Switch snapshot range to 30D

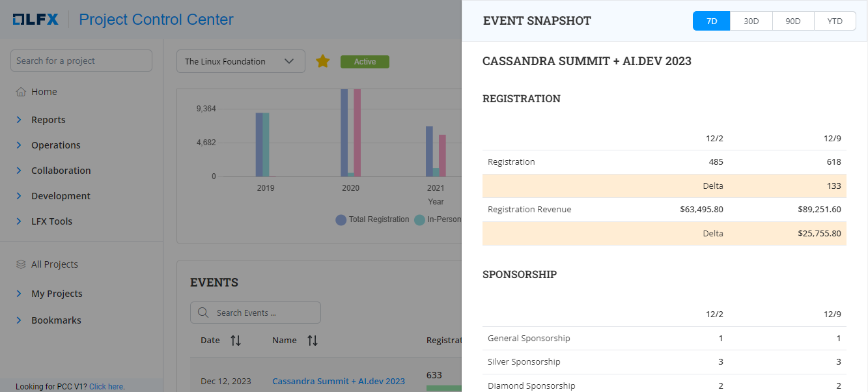pyautogui.click(x=751, y=21)
